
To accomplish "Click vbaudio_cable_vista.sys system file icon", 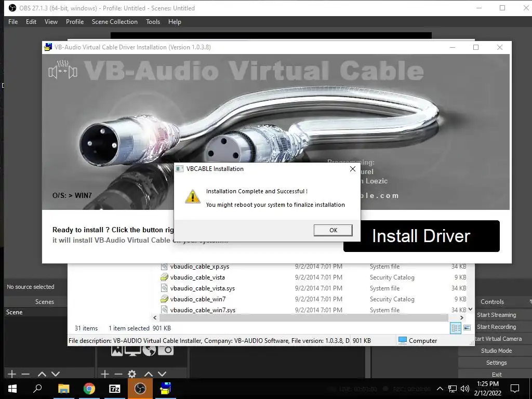I will [x=164, y=288].
